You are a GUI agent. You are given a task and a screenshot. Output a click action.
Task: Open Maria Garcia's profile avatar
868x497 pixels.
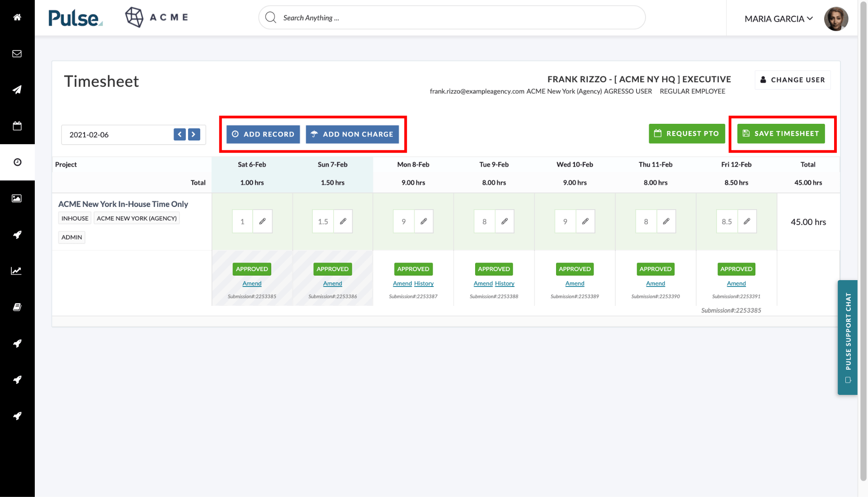click(836, 19)
